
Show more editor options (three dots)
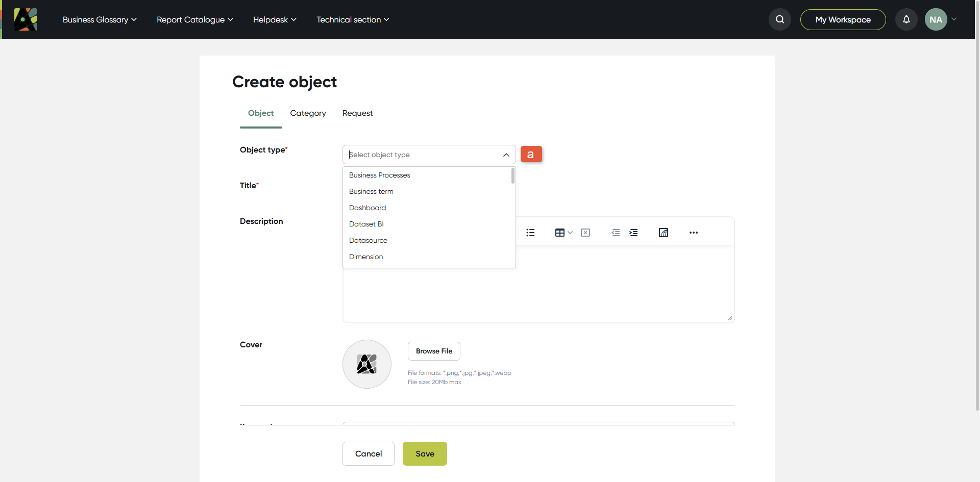pyautogui.click(x=694, y=233)
